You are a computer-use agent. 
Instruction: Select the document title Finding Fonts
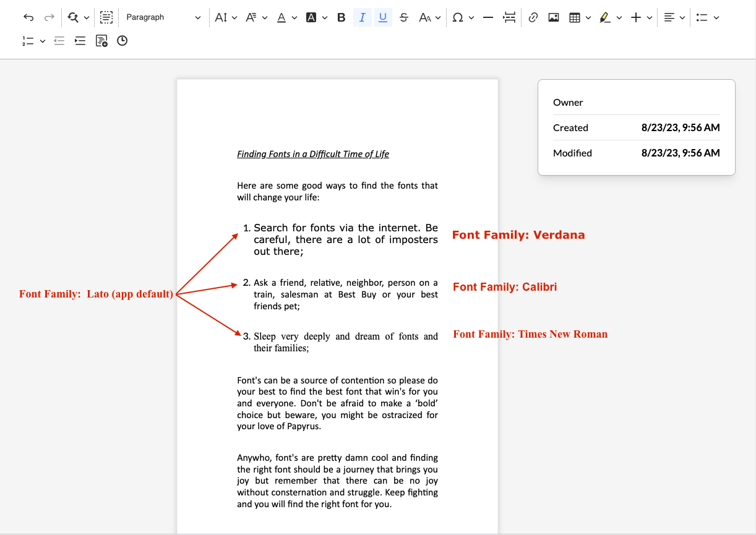pyautogui.click(x=312, y=153)
